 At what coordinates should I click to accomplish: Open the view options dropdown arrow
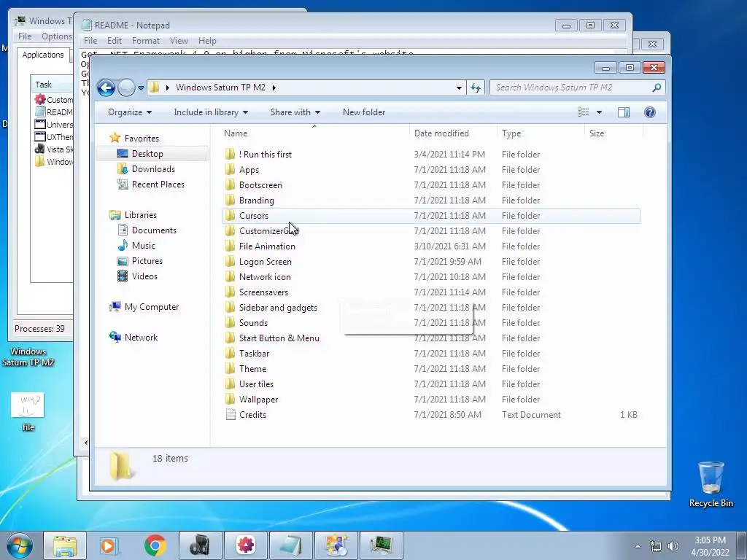[600, 112]
